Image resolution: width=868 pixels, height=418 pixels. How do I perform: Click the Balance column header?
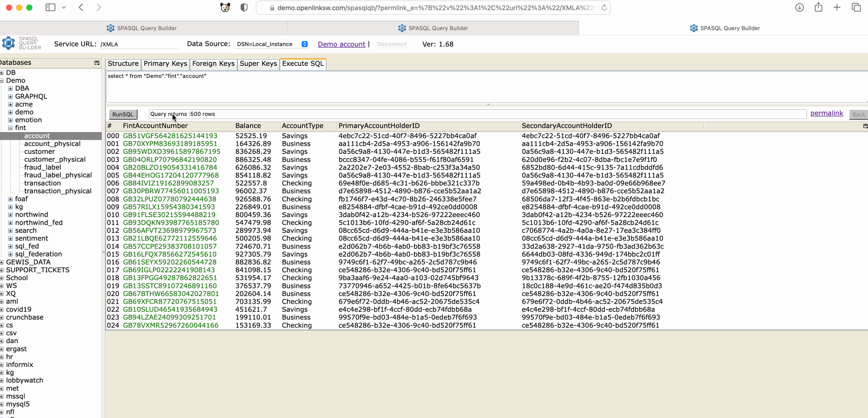click(248, 126)
